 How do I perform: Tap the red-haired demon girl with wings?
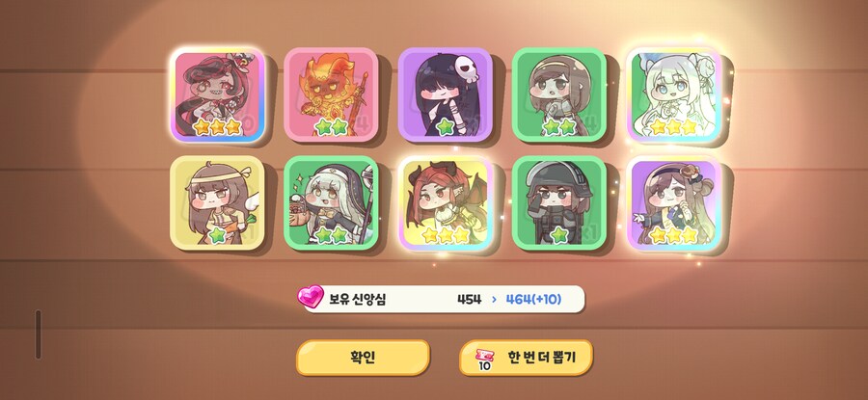point(445,203)
